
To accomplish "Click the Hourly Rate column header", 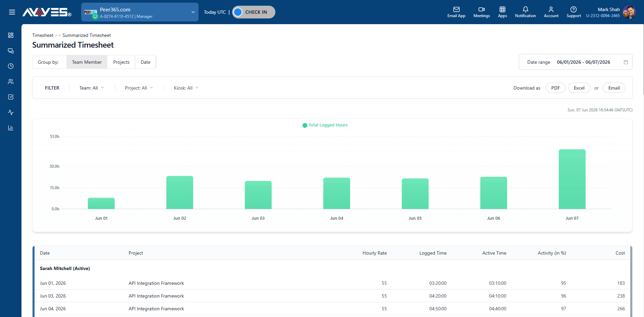I will tap(375, 253).
